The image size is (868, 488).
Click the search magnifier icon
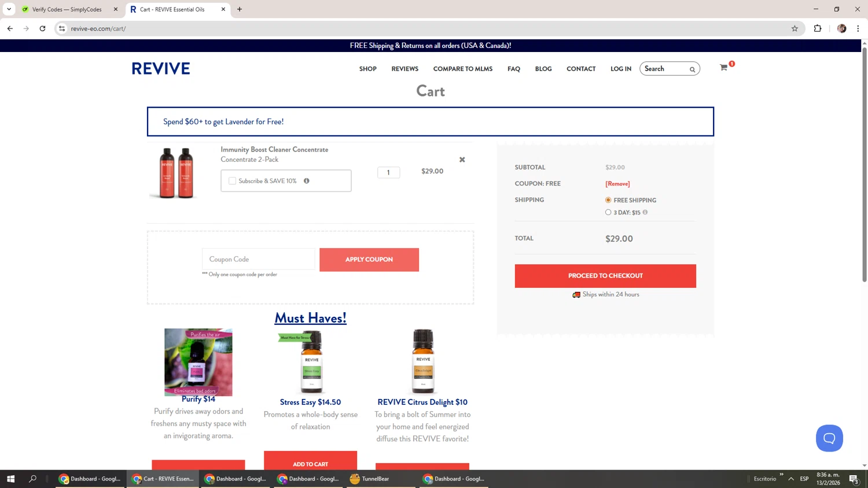692,69
